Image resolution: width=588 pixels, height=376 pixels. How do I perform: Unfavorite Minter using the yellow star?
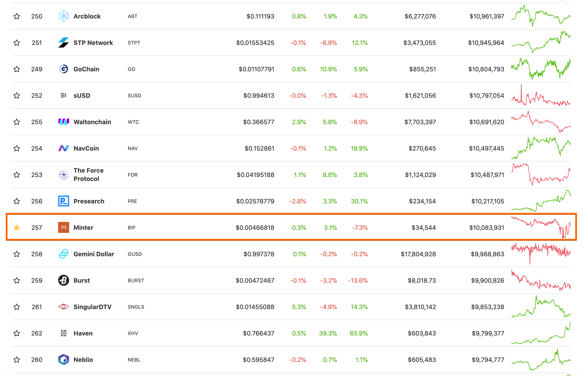point(17,228)
